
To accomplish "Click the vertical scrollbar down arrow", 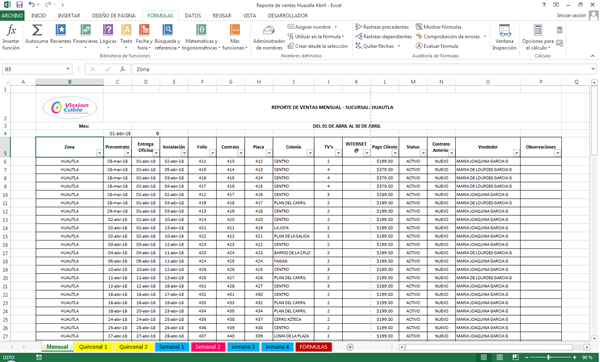I will click(x=594, y=338).
